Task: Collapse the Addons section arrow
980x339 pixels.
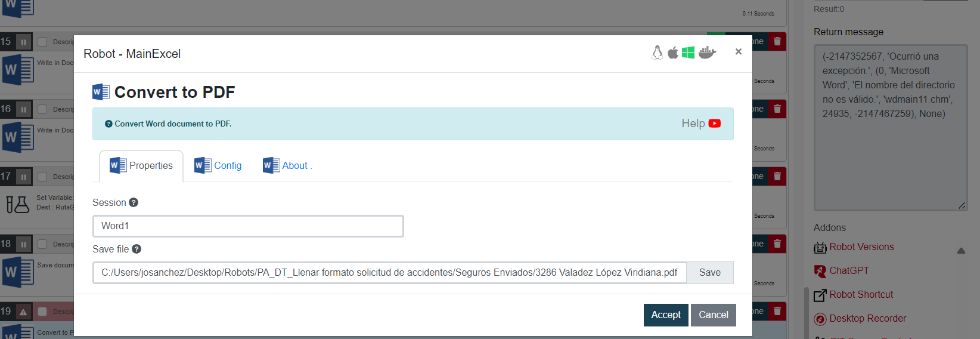Action: pos(961,251)
